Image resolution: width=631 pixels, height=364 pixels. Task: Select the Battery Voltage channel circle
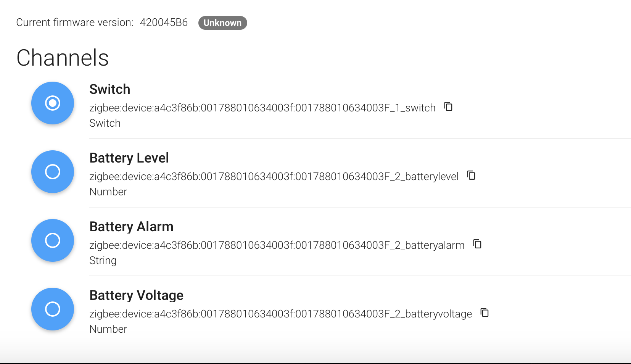pos(53,309)
